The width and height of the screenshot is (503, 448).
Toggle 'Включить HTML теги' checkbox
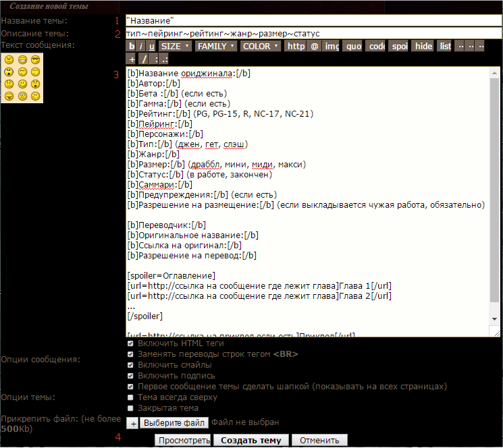[x=130, y=344]
